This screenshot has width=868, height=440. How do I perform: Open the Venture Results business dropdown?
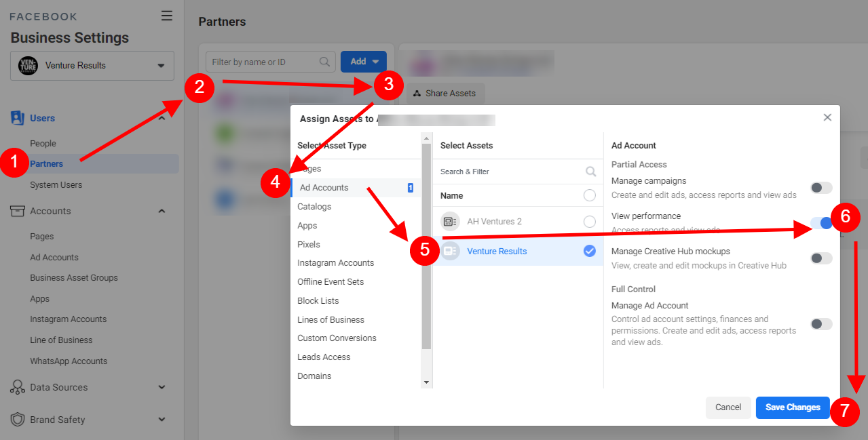[x=92, y=66]
